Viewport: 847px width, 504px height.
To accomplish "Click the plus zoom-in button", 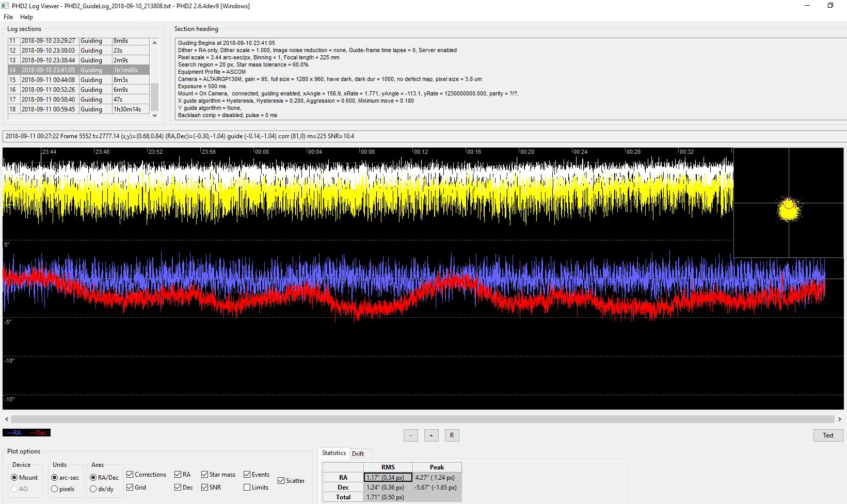I will point(431,435).
